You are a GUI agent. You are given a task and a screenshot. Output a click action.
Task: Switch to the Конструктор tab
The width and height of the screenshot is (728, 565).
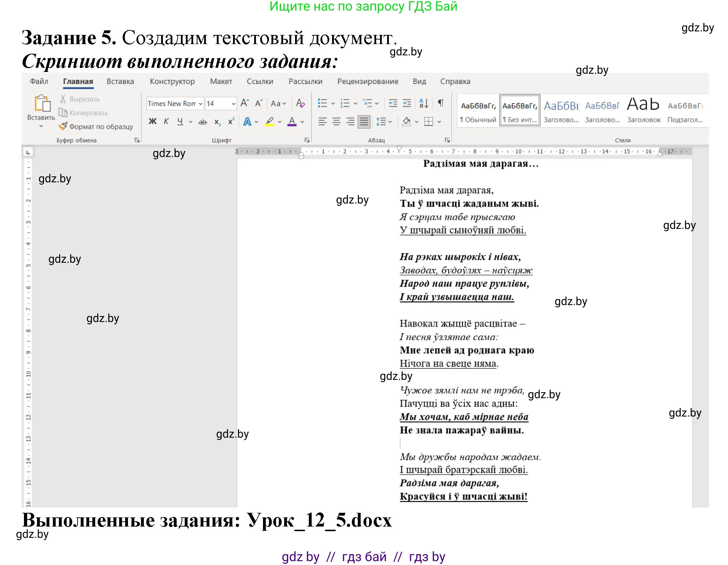click(x=172, y=81)
